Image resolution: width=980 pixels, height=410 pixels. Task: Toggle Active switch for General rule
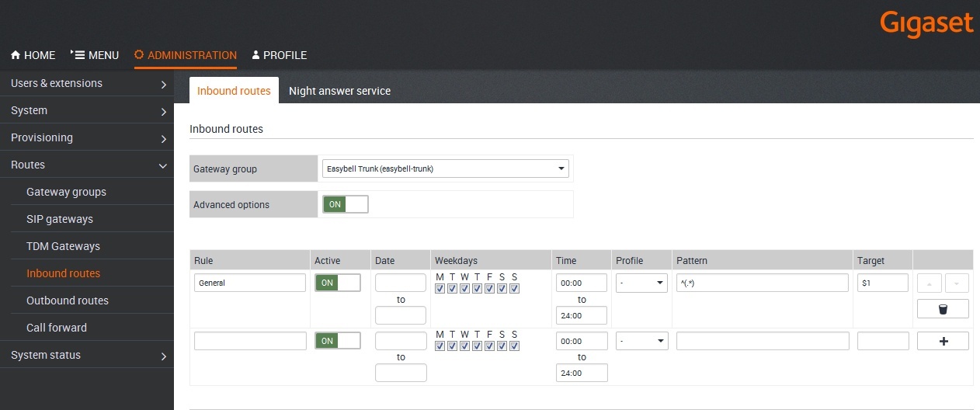338,283
